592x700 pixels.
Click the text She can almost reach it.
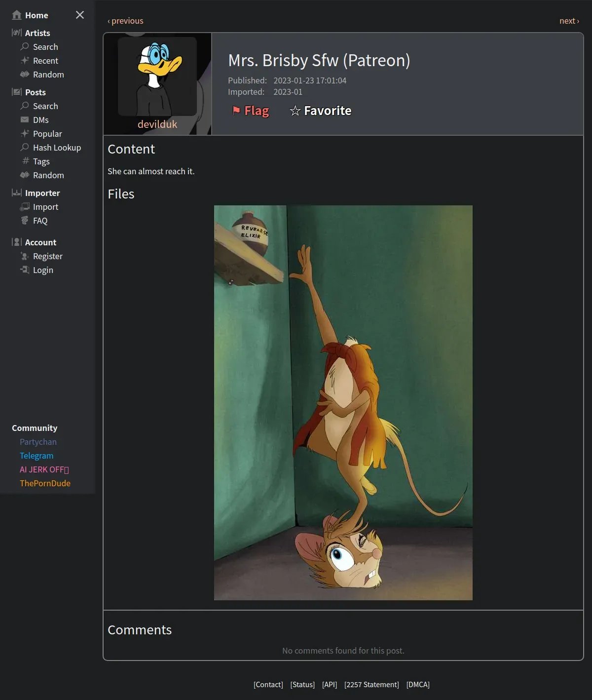click(x=151, y=171)
